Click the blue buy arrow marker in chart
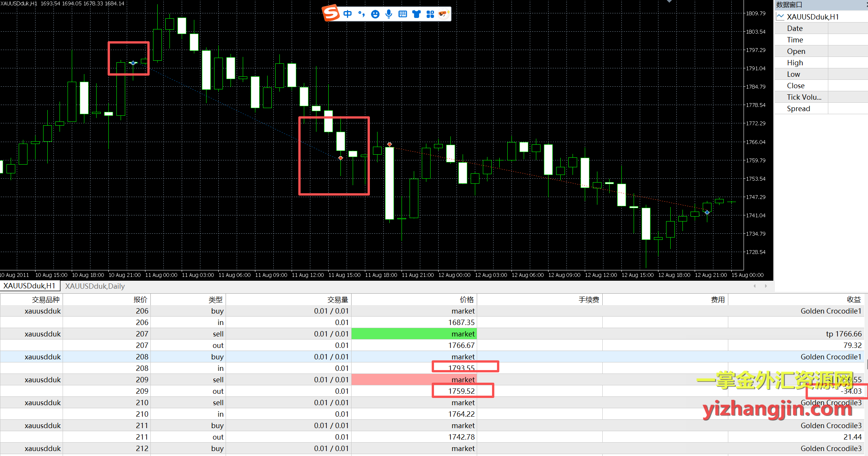Image resolution: width=868 pixels, height=456 pixels. click(x=133, y=63)
